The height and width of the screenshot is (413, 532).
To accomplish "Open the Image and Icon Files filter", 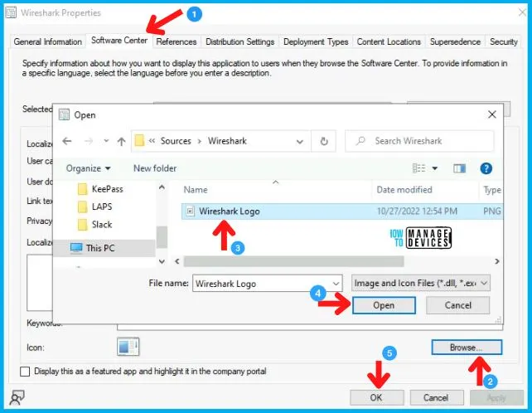I will [421, 283].
